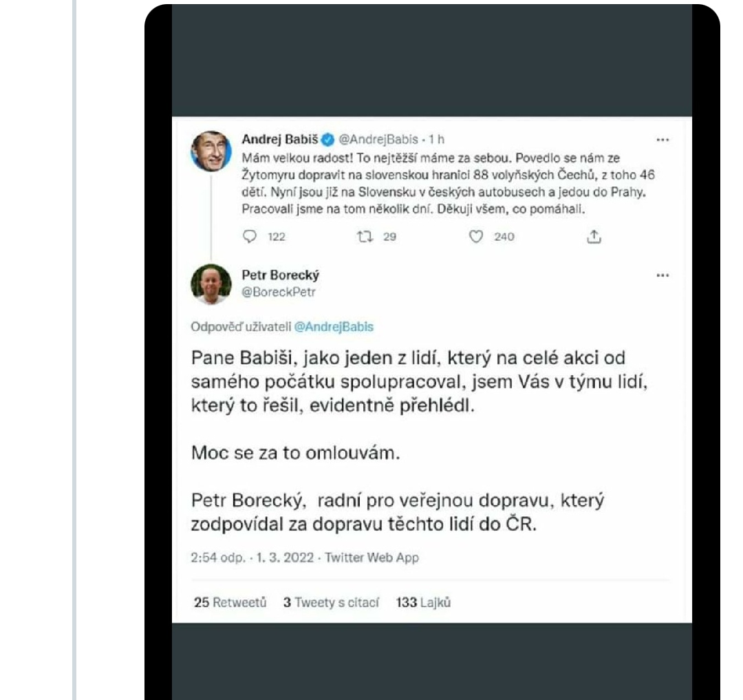Click the '1 h' timestamp on Babiš's tweet
The height and width of the screenshot is (700, 743).
pos(437,139)
